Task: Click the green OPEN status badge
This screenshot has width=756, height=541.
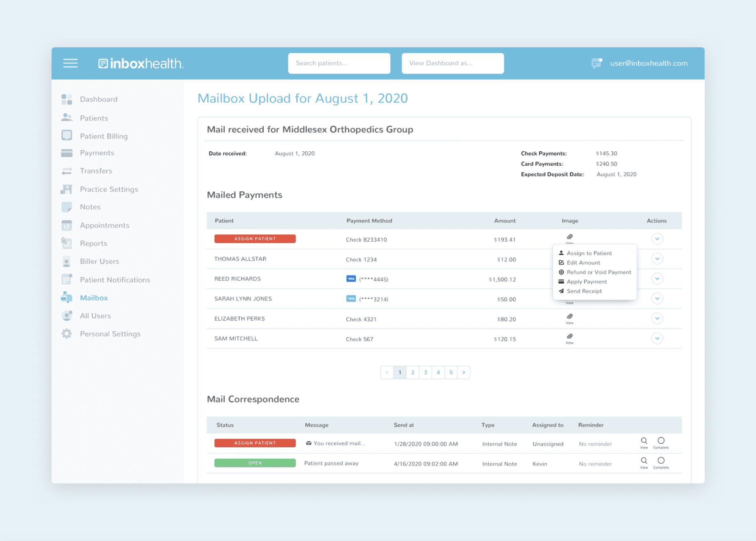Action: tap(255, 463)
